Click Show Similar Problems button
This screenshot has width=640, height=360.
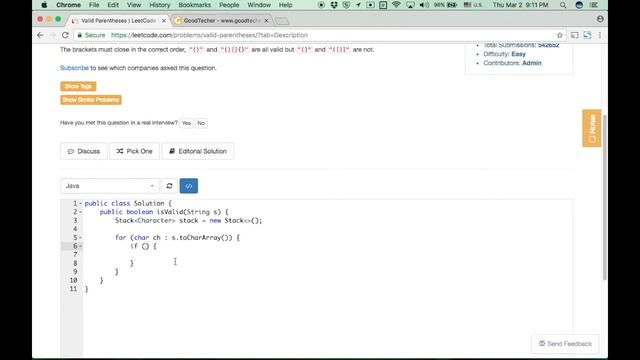(91, 100)
